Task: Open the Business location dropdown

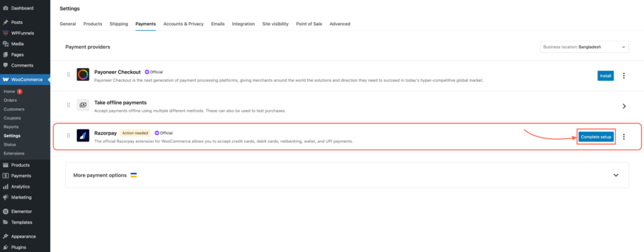Action: pos(584,47)
